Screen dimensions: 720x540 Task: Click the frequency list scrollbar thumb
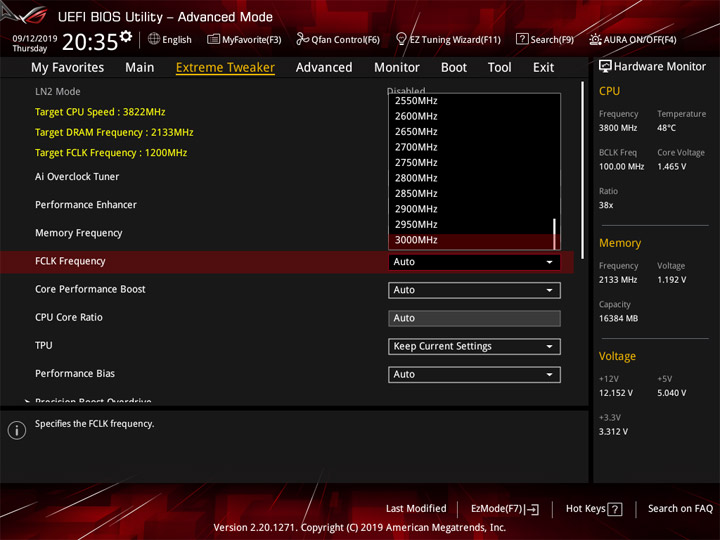pos(555,234)
